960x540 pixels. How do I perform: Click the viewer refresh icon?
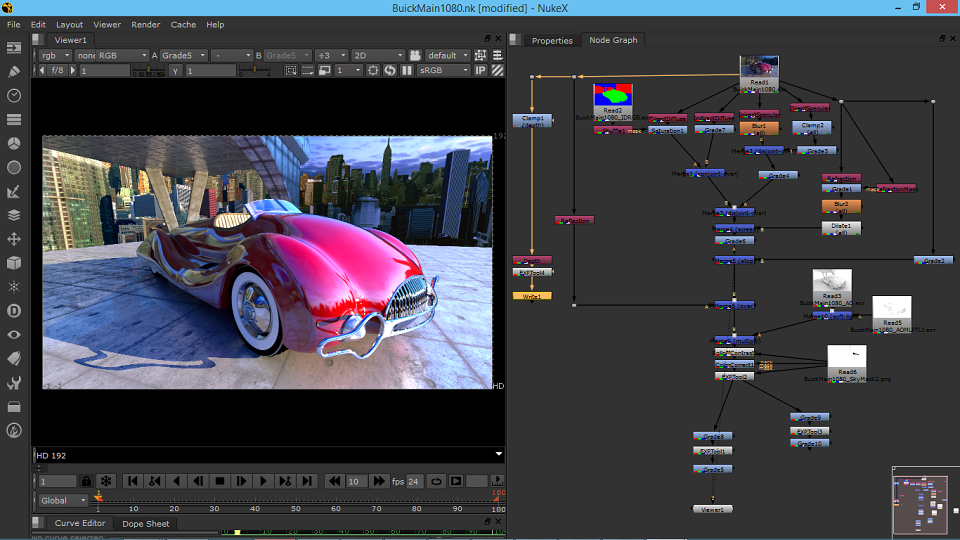pyautogui.click(x=389, y=70)
